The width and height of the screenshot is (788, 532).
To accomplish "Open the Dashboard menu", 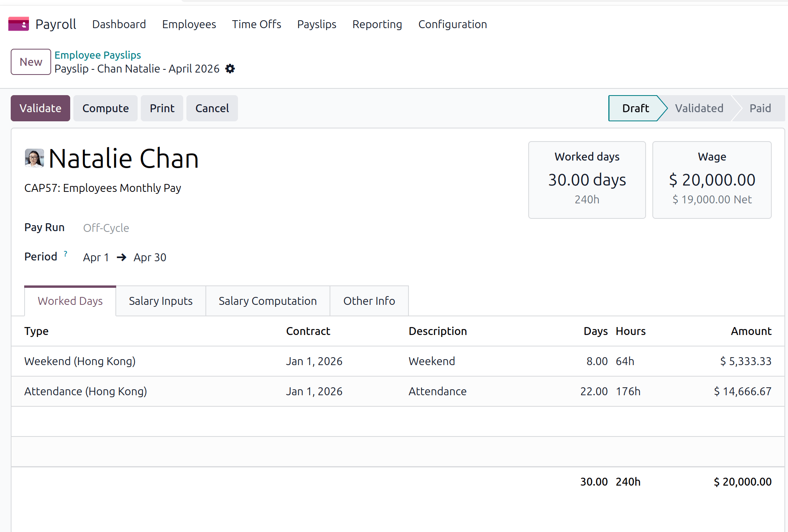I will (x=119, y=24).
